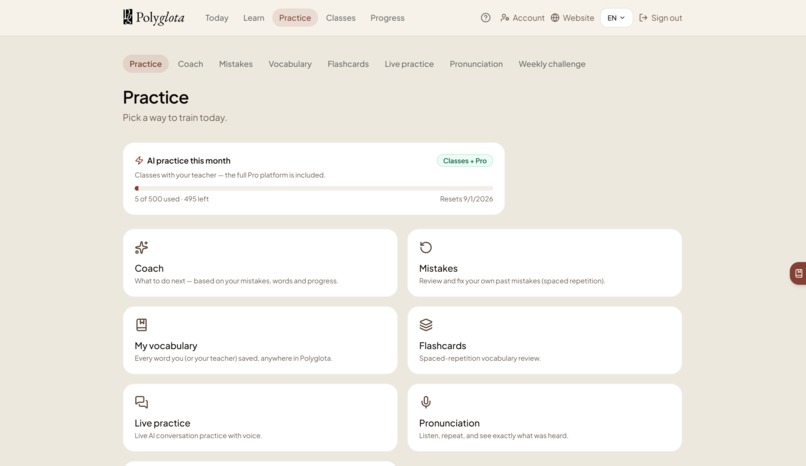Switch to the Weekly challenge sub-tab
806x466 pixels.
point(552,64)
